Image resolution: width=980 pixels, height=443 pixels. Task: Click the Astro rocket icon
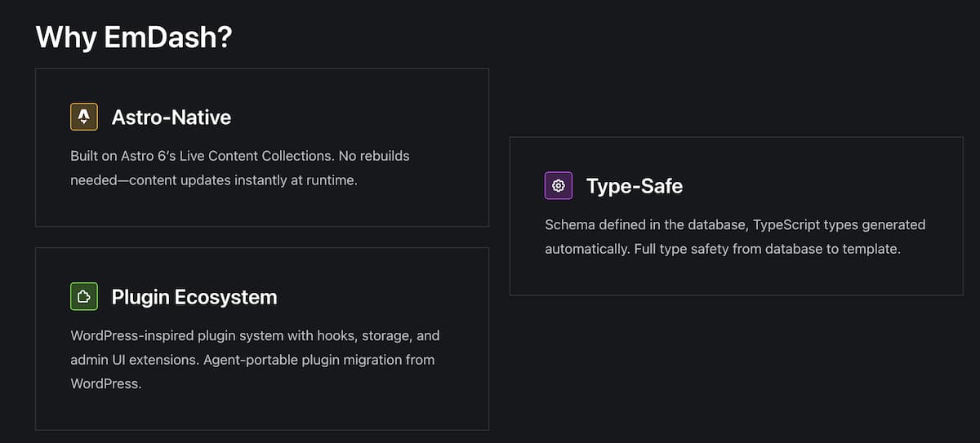click(84, 117)
